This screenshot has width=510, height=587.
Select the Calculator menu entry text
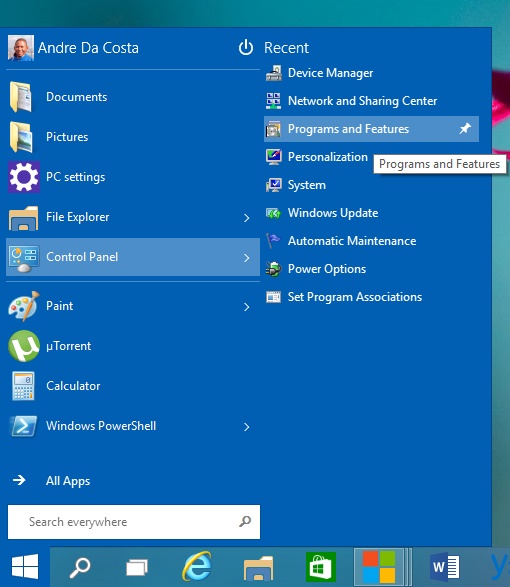pos(73,386)
